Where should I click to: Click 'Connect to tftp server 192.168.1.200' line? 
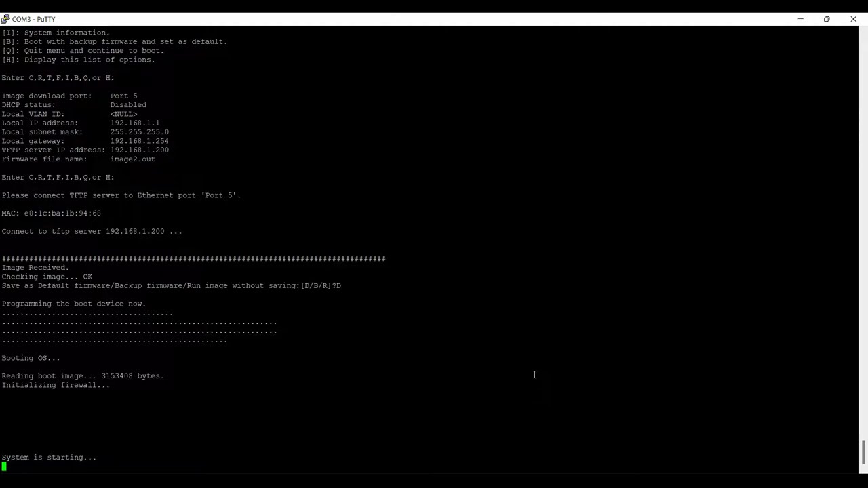92,231
